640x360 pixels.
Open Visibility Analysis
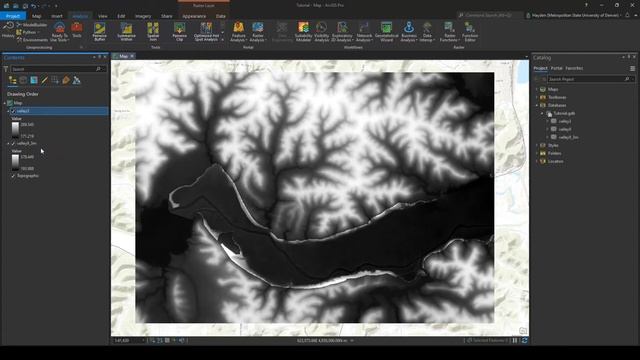[322, 32]
